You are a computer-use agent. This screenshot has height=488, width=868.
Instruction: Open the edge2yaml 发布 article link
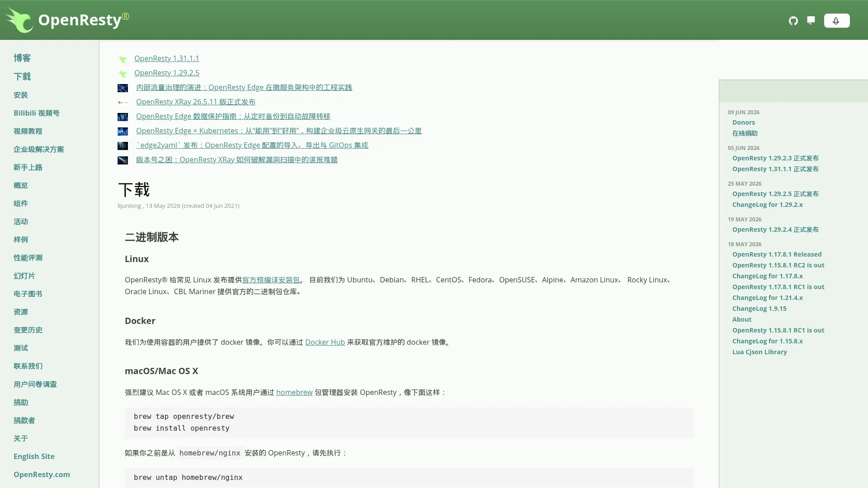[x=252, y=145]
